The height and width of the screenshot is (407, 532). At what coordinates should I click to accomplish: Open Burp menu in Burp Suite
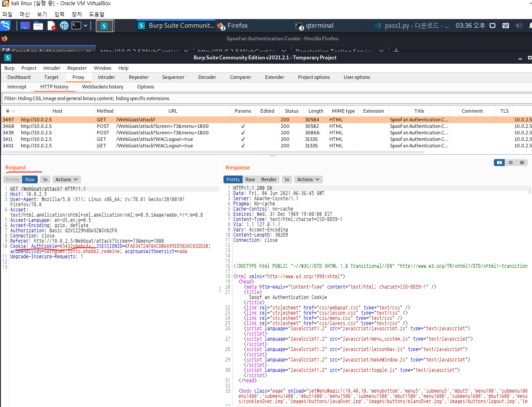(x=9, y=68)
